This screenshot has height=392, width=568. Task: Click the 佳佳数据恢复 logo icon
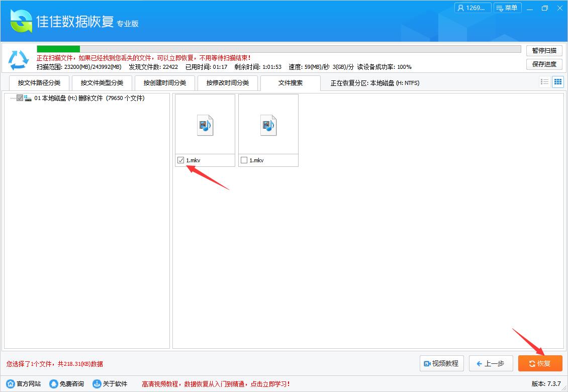pyautogui.click(x=22, y=21)
